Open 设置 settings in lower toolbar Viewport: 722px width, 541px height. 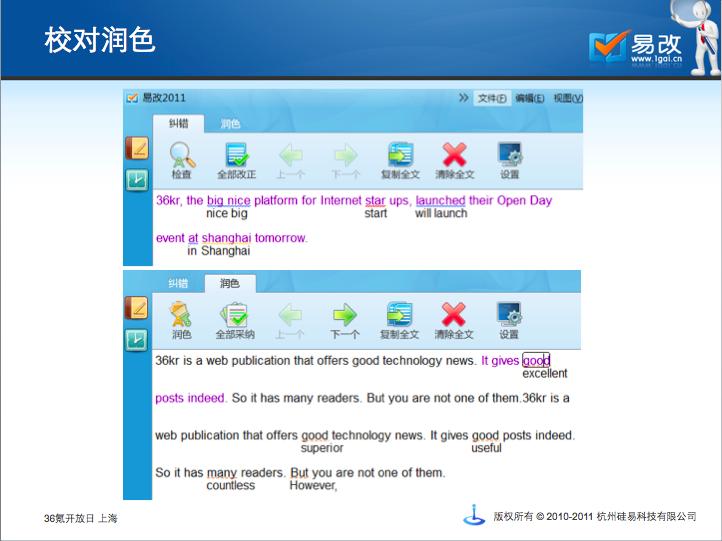pos(509,314)
